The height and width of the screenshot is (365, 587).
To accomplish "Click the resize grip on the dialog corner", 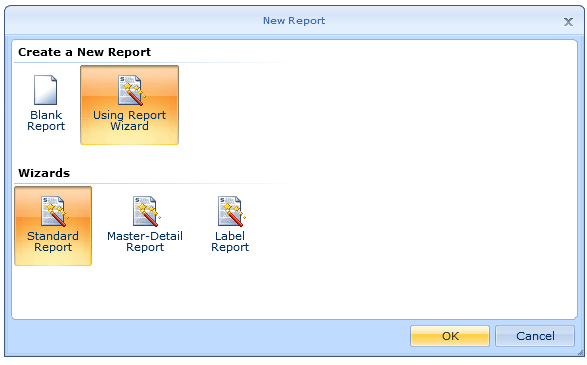I will [x=580, y=352].
